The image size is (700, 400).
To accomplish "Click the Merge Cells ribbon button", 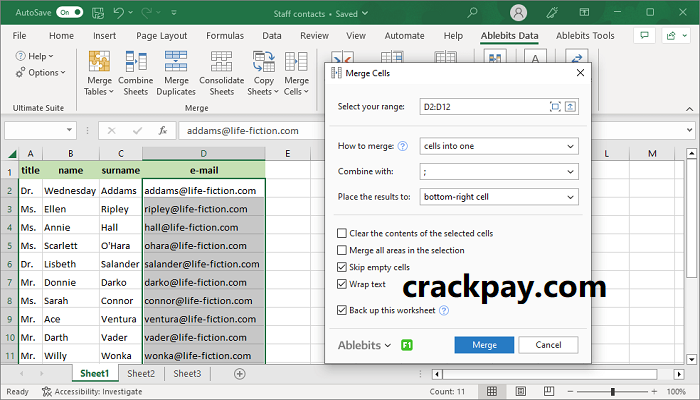I will 296,73.
